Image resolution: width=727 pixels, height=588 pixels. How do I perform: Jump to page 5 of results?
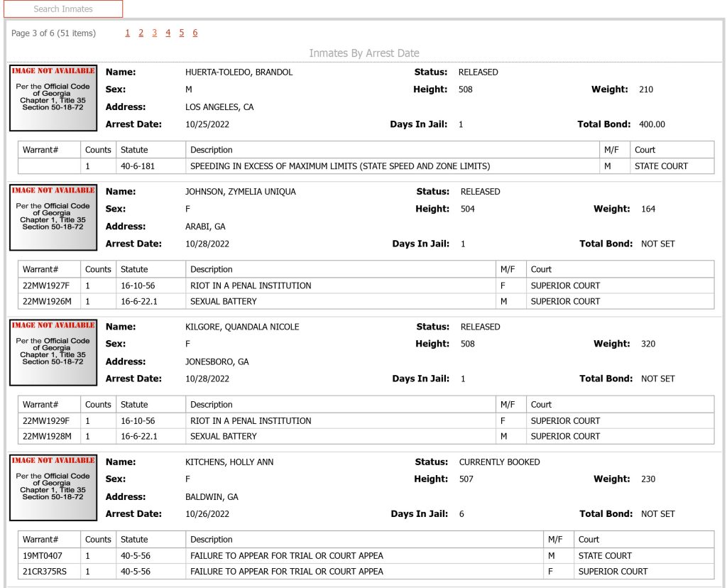click(x=181, y=33)
